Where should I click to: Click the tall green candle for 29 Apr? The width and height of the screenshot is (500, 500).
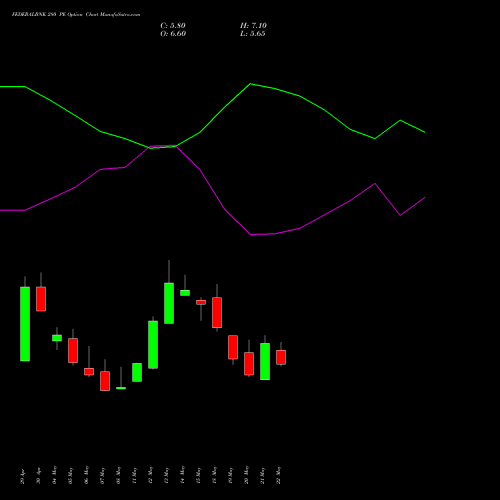(25, 324)
